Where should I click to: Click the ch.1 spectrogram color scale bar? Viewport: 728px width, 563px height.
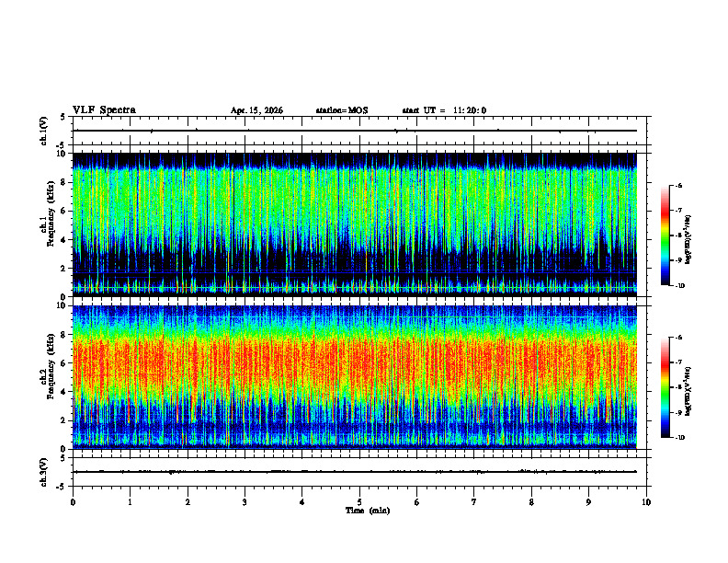point(665,236)
